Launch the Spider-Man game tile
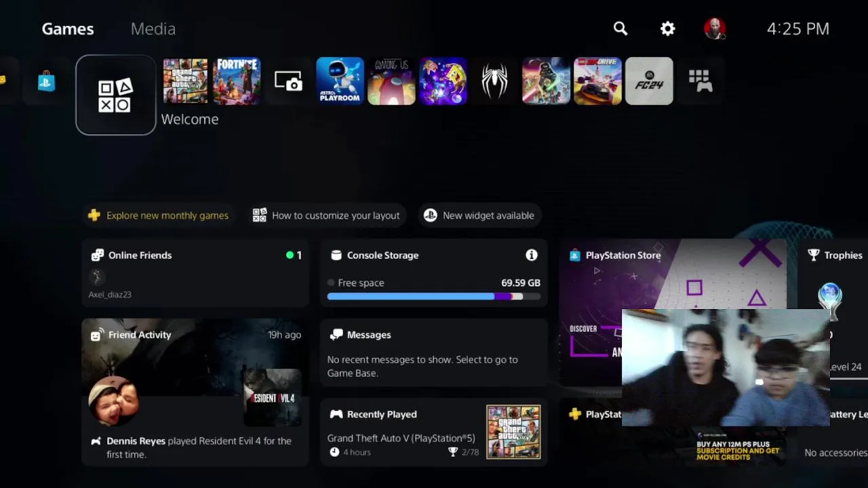 (494, 81)
